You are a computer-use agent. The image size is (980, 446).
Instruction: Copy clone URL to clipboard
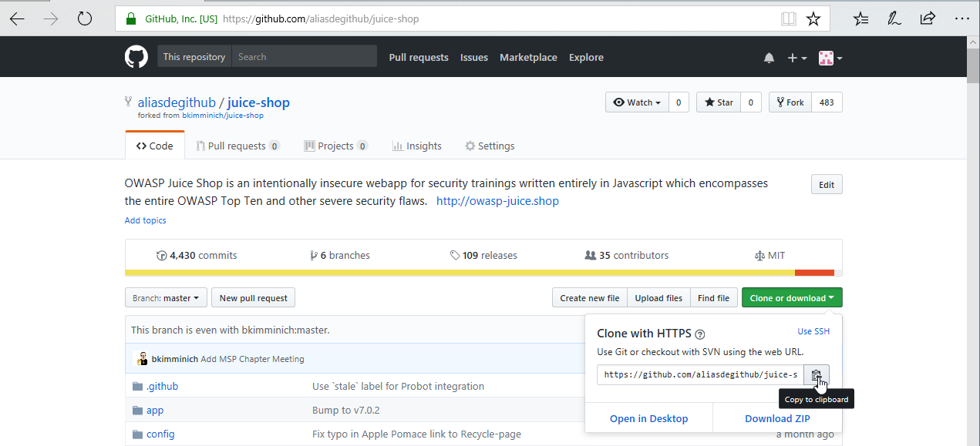[817, 375]
